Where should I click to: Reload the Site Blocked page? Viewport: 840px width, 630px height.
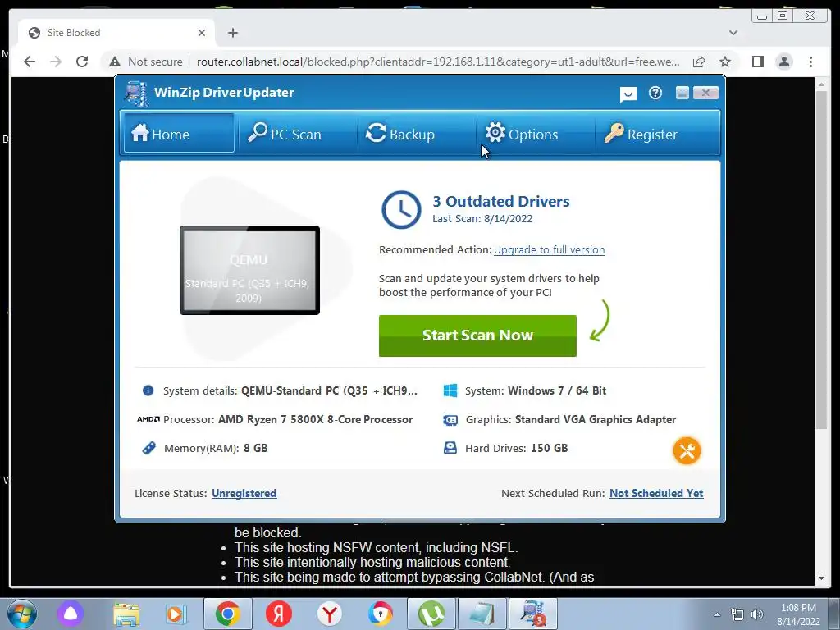tap(82, 62)
